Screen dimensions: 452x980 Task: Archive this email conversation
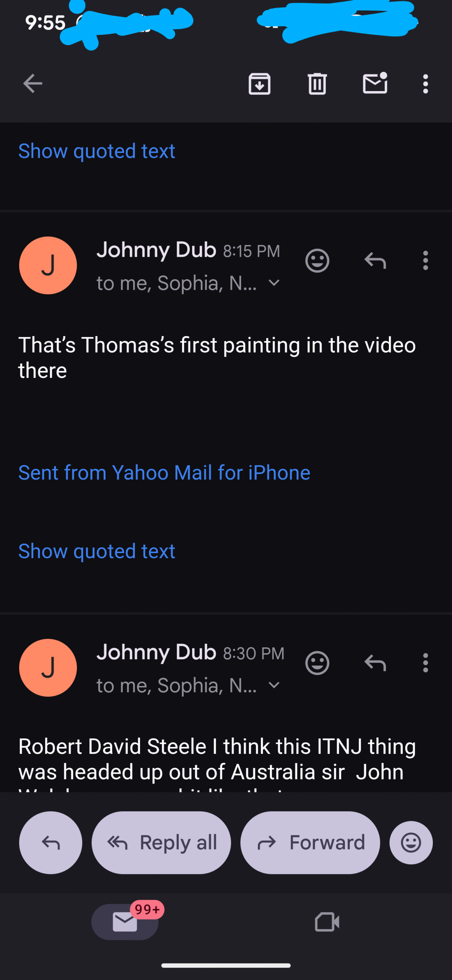260,83
